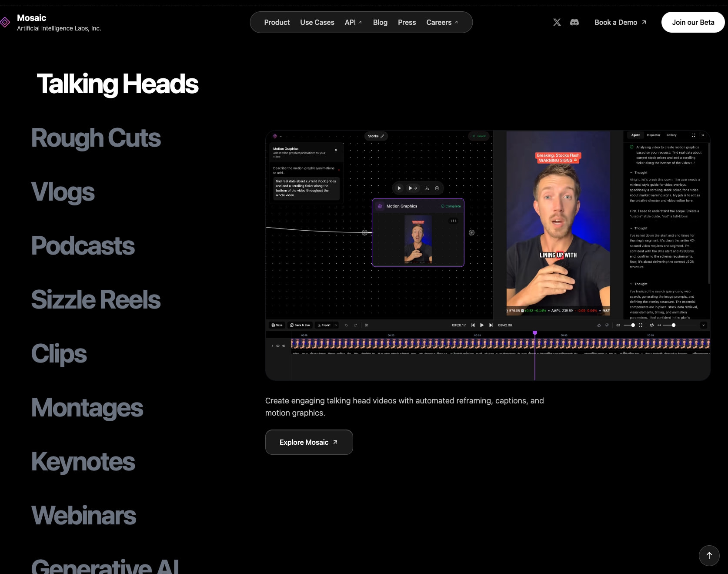Click the Mosaic logo inside the editor

275,136
